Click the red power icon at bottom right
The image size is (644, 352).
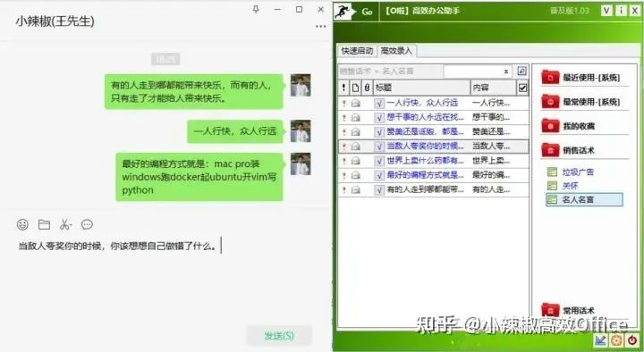tap(632, 339)
